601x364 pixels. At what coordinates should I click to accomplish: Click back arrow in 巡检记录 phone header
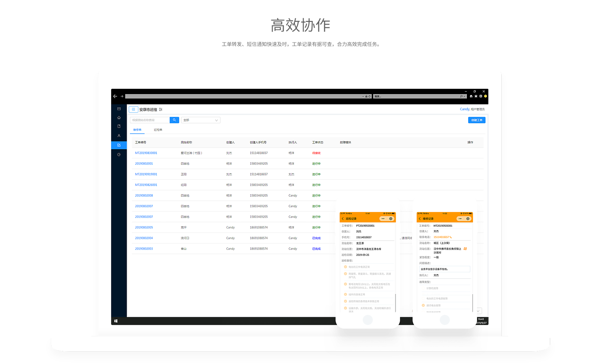click(x=343, y=219)
